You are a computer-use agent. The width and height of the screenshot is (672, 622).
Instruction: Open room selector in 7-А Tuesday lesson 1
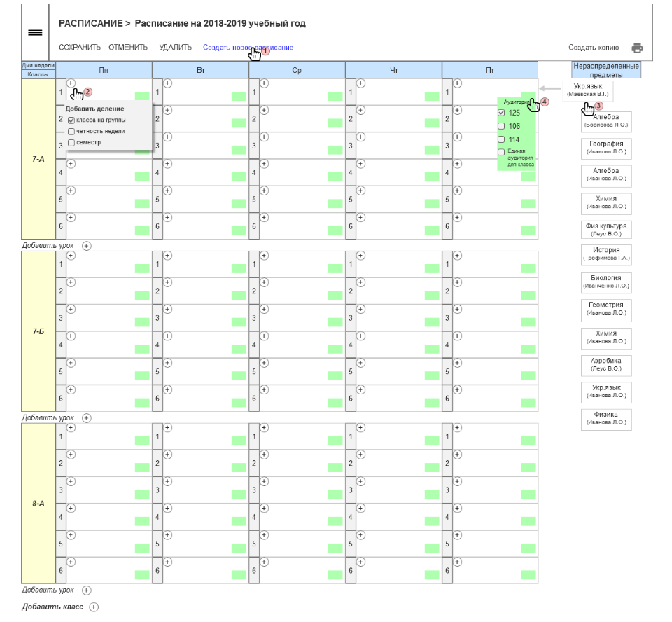click(x=239, y=96)
